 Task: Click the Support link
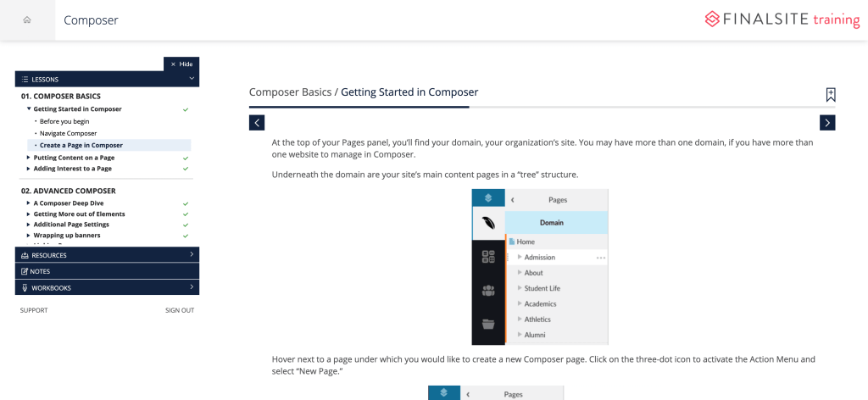coord(34,310)
